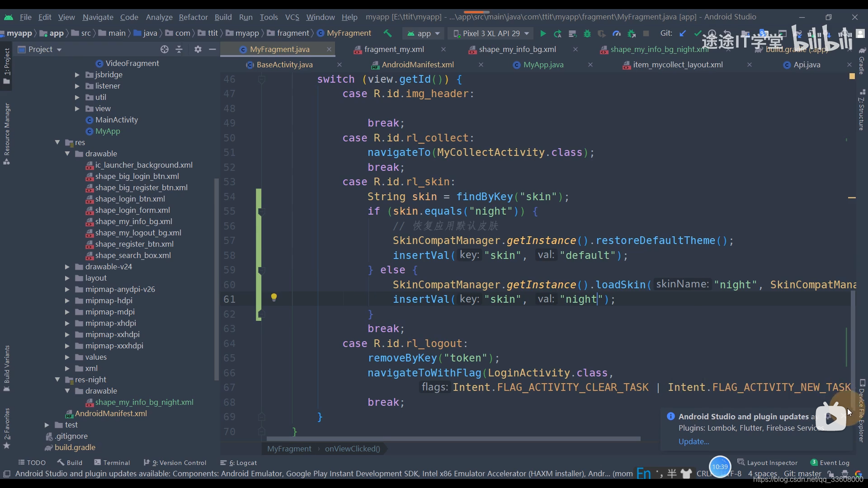Open the app run configuration dropdown
The height and width of the screenshot is (488, 868).
click(424, 33)
